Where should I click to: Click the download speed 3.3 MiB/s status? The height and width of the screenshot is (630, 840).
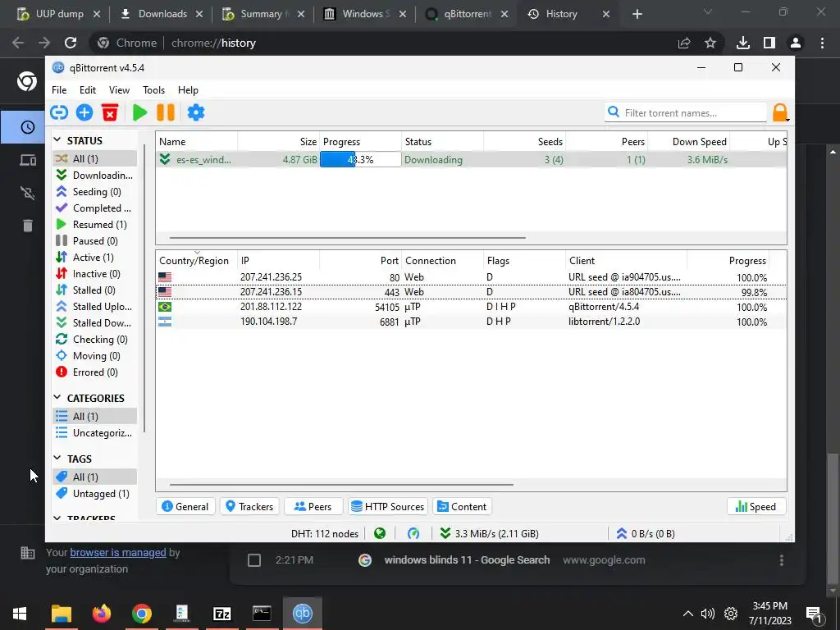point(489,533)
